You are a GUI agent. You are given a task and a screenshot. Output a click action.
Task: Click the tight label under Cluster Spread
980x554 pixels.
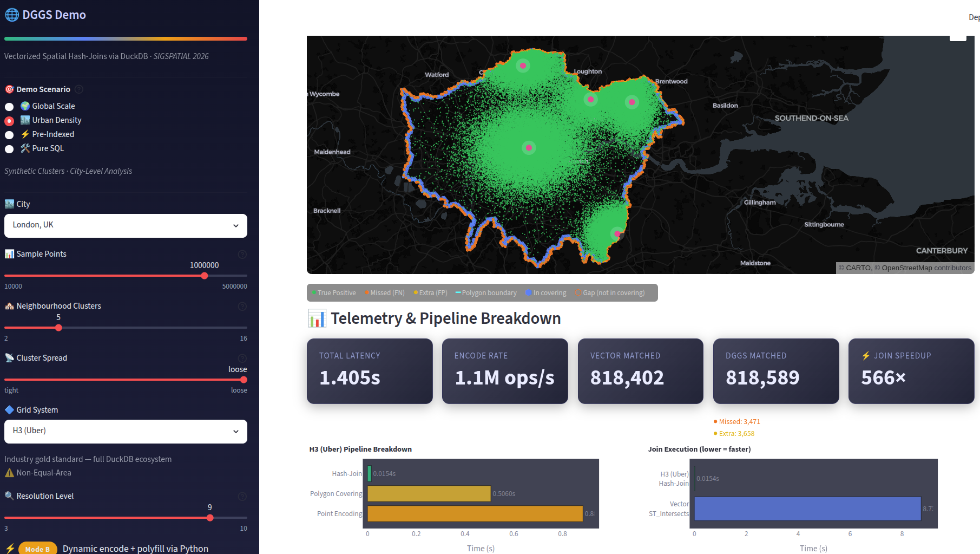click(11, 390)
